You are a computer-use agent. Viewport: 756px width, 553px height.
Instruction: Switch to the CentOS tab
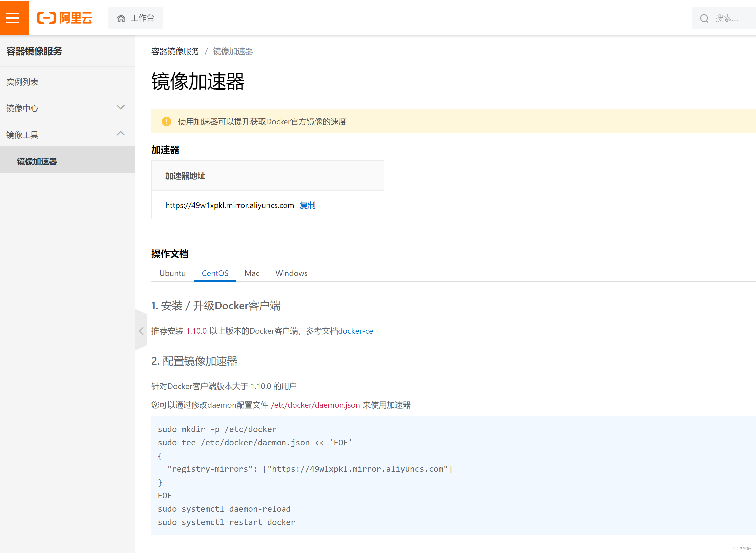pos(215,273)
